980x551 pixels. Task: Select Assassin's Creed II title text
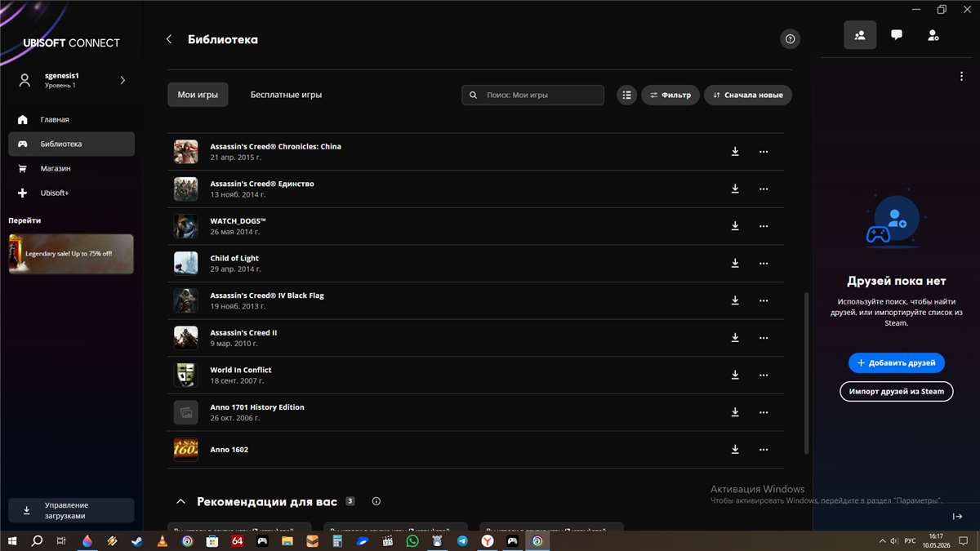coord(243,332)
